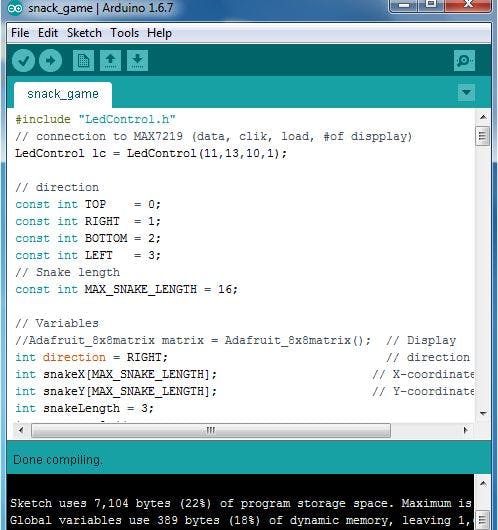The image size is (498, 530).
Task: Click the 'LedControl lc = LedControl(11,13,10,1);' line
Action: [x=151, y=153]
